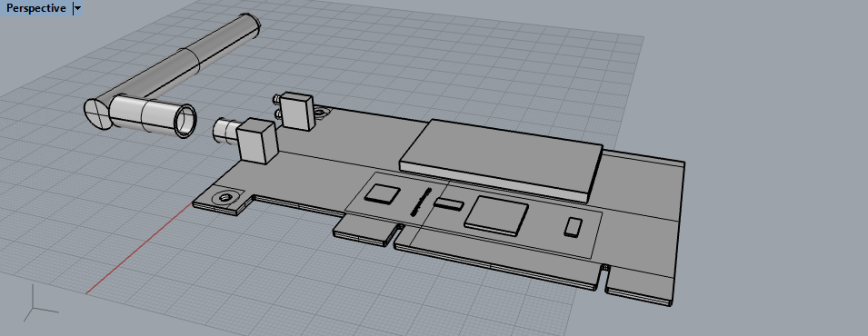Open the Perspective viewport dropdown arrow
Viewport: 868px width, 336px height.
click(x=77, y=8)
